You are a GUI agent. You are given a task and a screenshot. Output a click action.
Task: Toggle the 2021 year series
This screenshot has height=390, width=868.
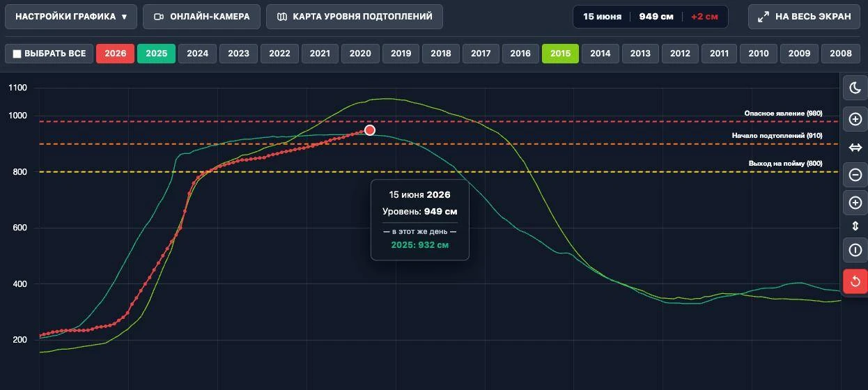pos(320,54)
